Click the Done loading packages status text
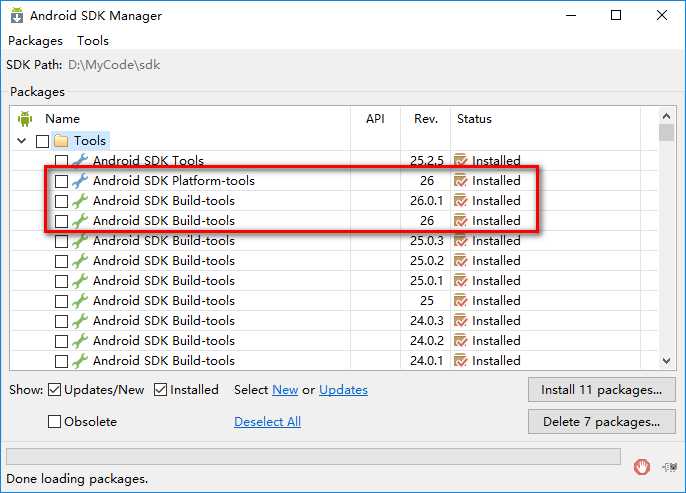The width and height of the screenshot is (686, 493). coord(77,479)
